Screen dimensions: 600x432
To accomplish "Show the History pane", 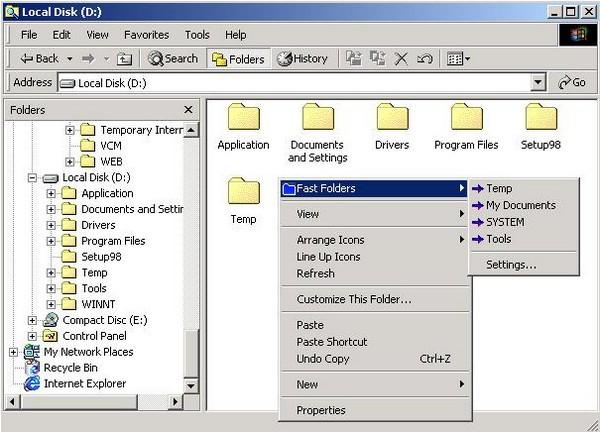I will click(x=302, y=59).
